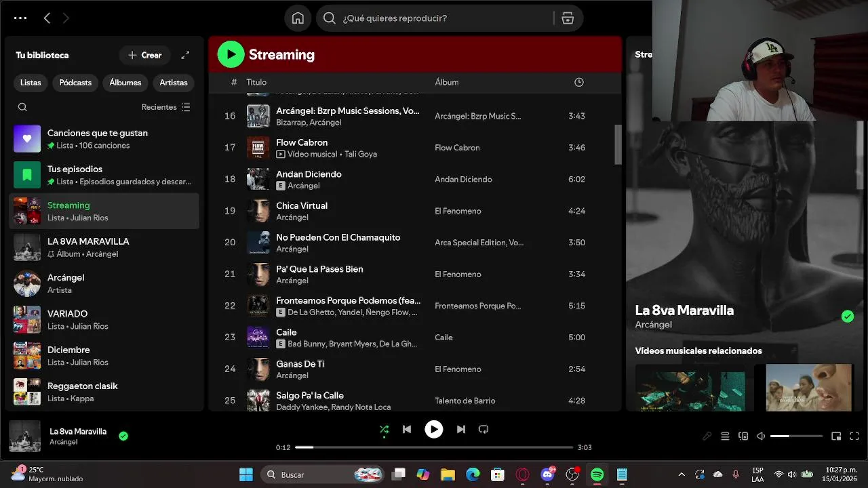Image resolution: width=868 pixels, height=488 pixels.
Task: Go to Spotify Home icon
Action: (x=298, y=18)
